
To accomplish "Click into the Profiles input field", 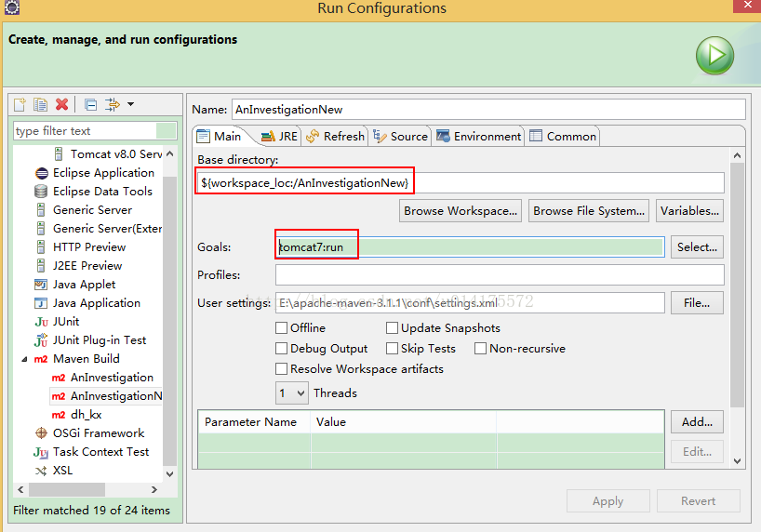I will 500,274.
